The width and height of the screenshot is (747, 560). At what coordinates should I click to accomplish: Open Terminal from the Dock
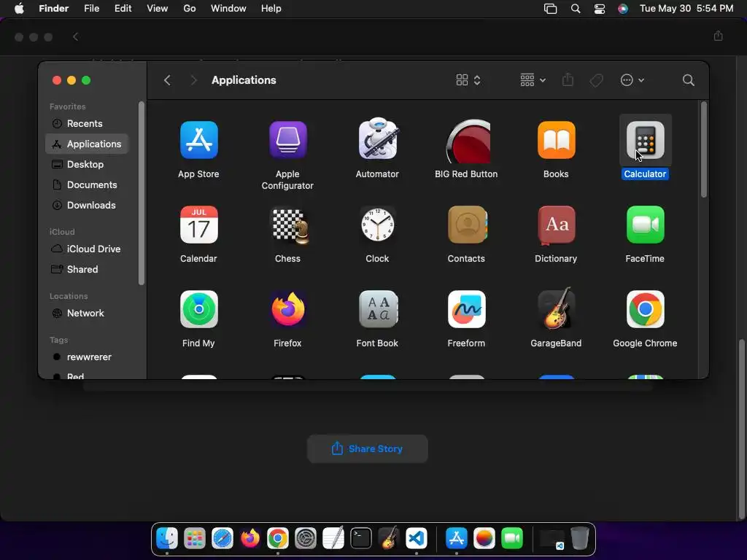[360, 539]
